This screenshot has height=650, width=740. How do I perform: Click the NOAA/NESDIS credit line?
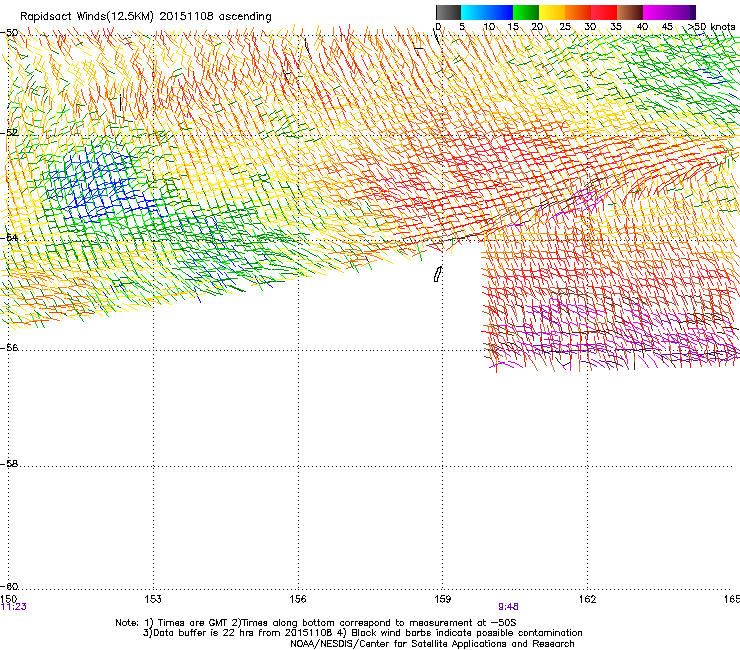pos(432,644)
